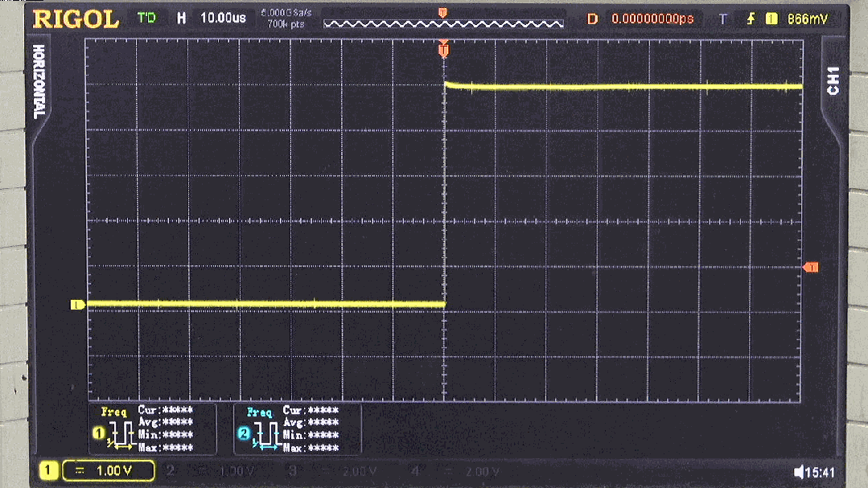The width and height of the screenshot is (868, 488).
Task: Click the 10.00us timebase value
Action: pos(223,18)
